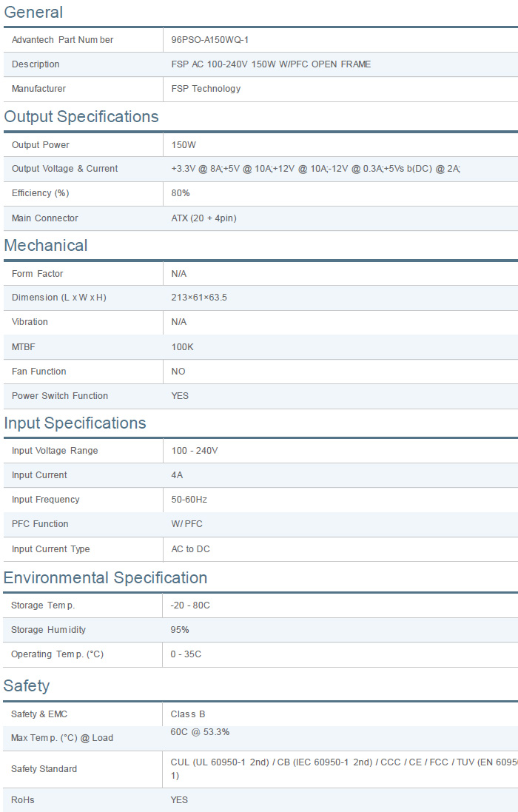
Task: Select the Power Switch Function YES value
Action: pyautogui.click(x=180, y=396)
